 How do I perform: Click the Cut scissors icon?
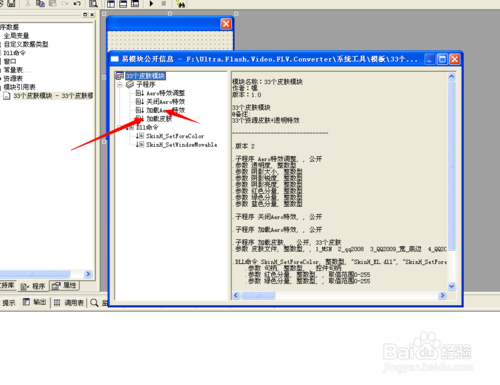pyautogui.click(x=28, y=3)
